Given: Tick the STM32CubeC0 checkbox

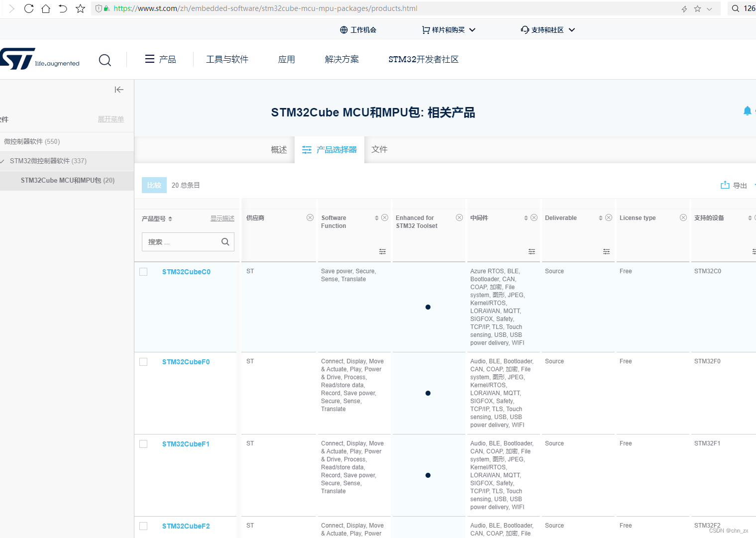Looking at the screenshot, I should 143,272.
